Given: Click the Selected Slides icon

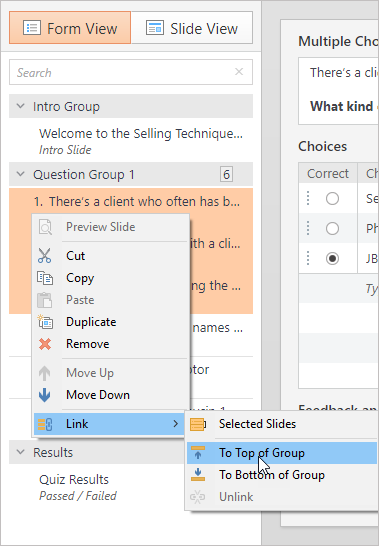Looking at the screenshot, I should tap(198, 424).
